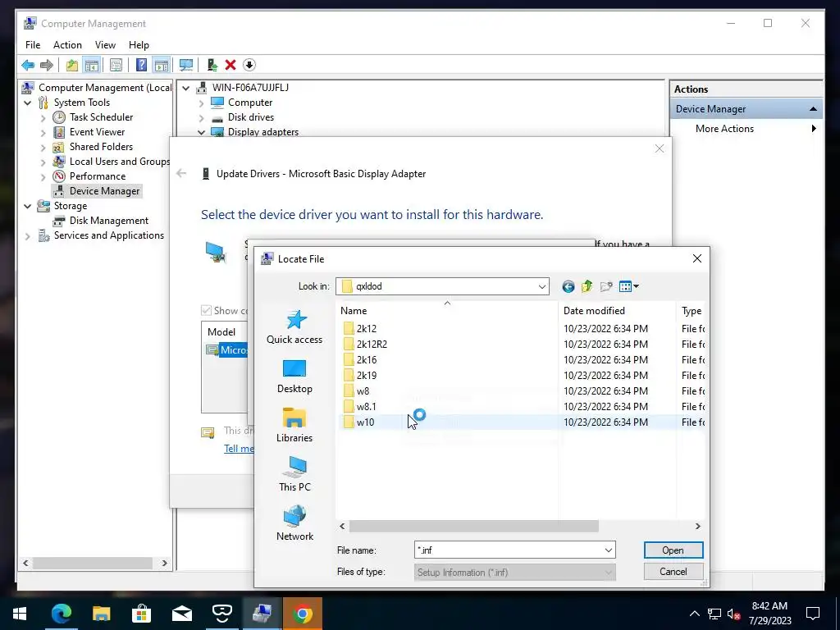Click the Tell me link in Update Drivers
This screenshot has width=840, height=630.
point(239,449)
